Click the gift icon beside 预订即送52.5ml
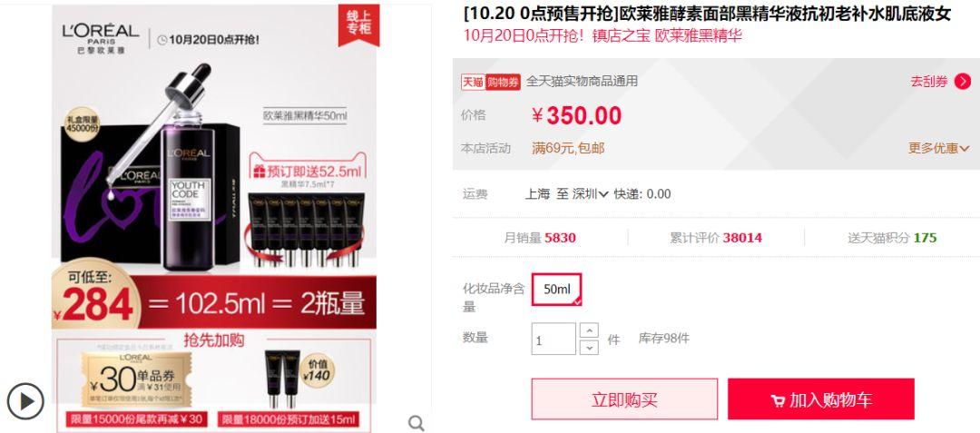The image size is (980, 433). (259, 171)
